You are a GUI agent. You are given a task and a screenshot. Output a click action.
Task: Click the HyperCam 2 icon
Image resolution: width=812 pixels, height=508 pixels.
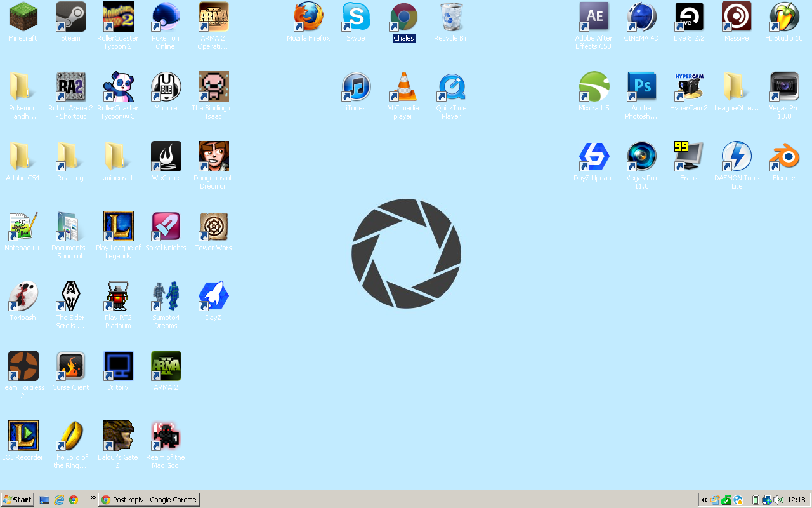click(x=689, y=87)
